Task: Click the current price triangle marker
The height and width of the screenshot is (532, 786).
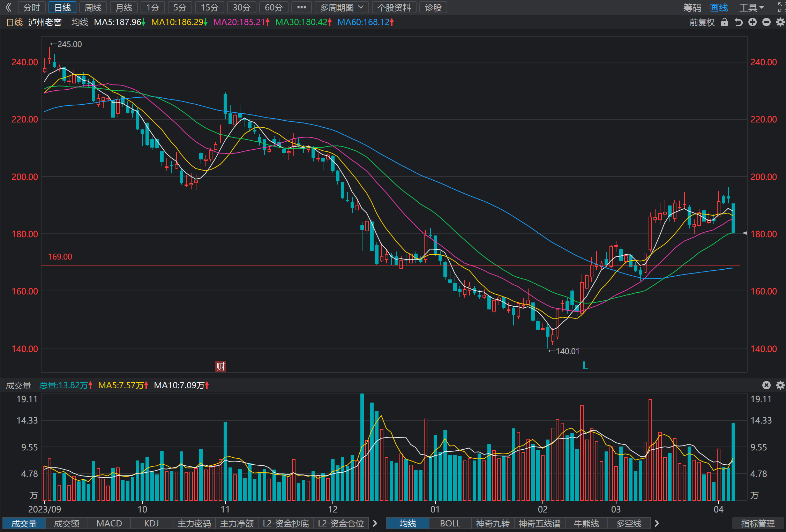Action: pyautogui.click(x=744, y=233)
